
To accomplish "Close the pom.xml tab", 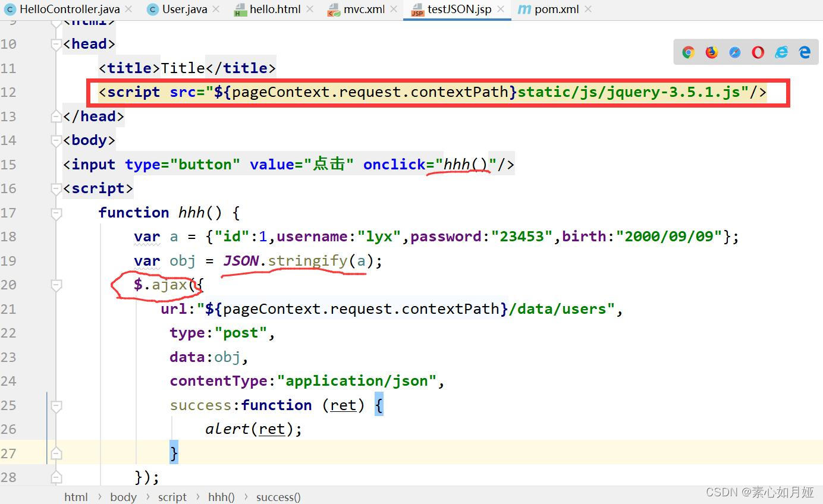I will point(588,9).
